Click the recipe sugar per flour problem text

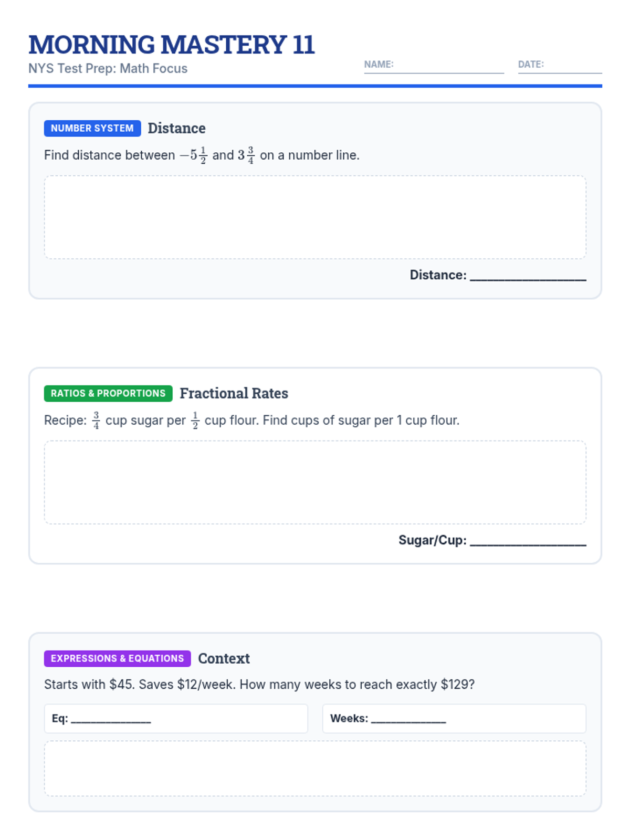[252, 421]
